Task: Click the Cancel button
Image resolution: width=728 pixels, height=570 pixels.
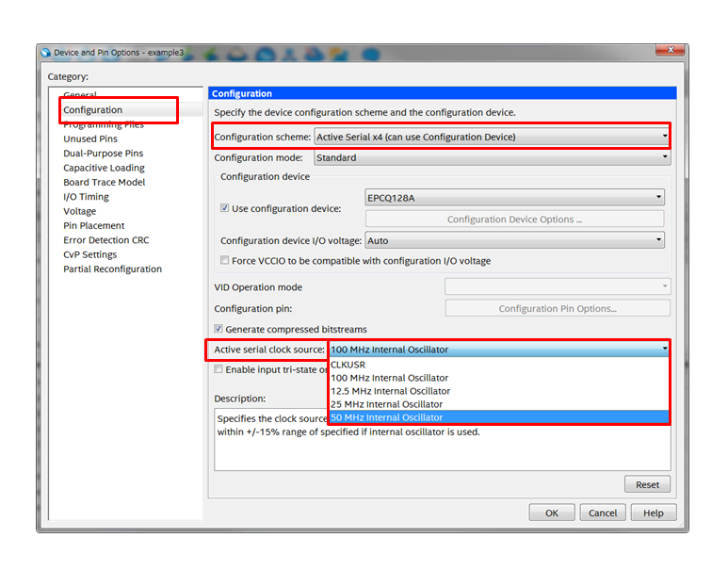Action: pyautogui.click(x=603, y=513)
